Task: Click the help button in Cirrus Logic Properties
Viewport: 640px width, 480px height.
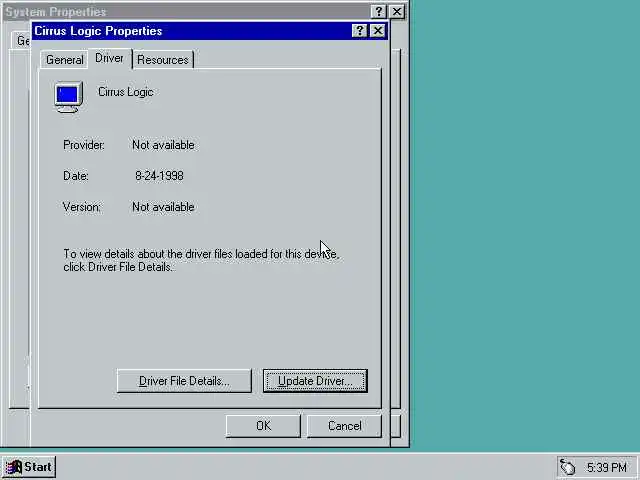Action: (359, 31)
